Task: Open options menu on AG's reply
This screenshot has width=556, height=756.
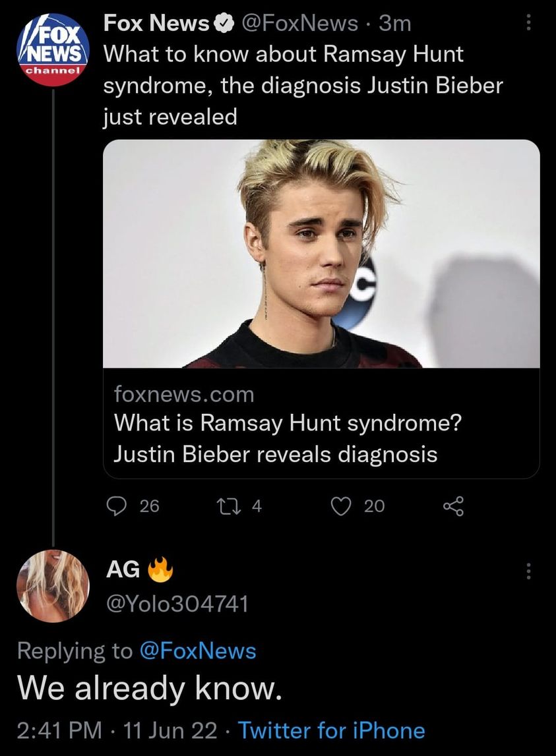Action: (x=526, y=571)
